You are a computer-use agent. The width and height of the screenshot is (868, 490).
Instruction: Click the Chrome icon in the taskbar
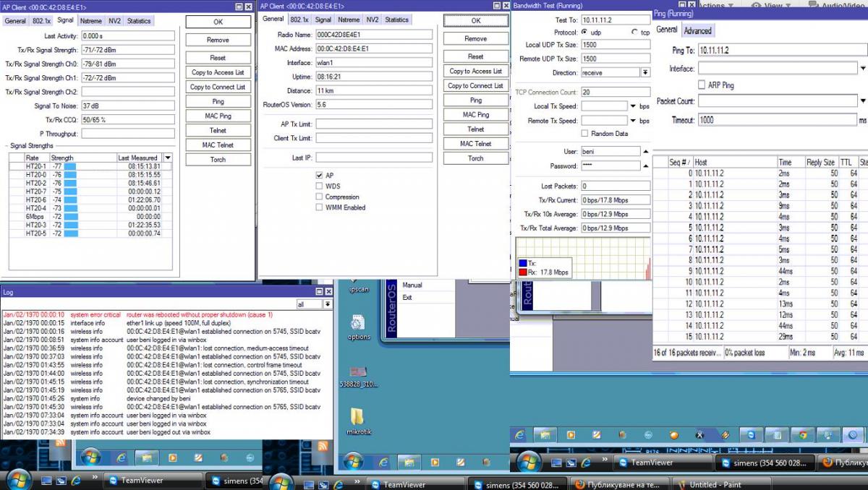coord(801,435)
